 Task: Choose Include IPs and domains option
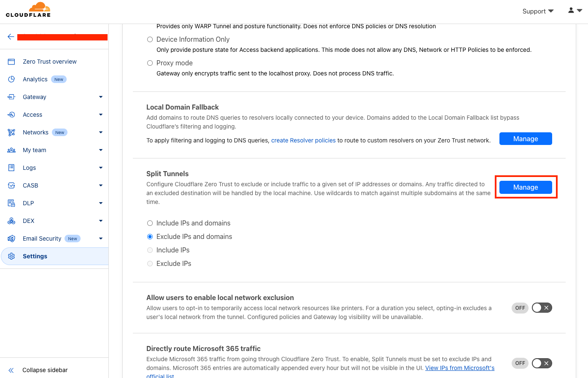(150, 223)
